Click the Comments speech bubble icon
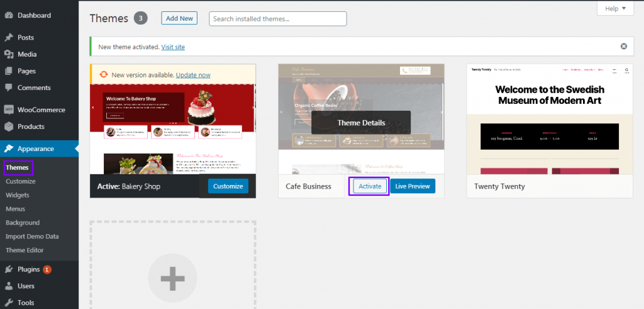The height and width of the screenshot is (309, 644). click(x=9, y=88)
